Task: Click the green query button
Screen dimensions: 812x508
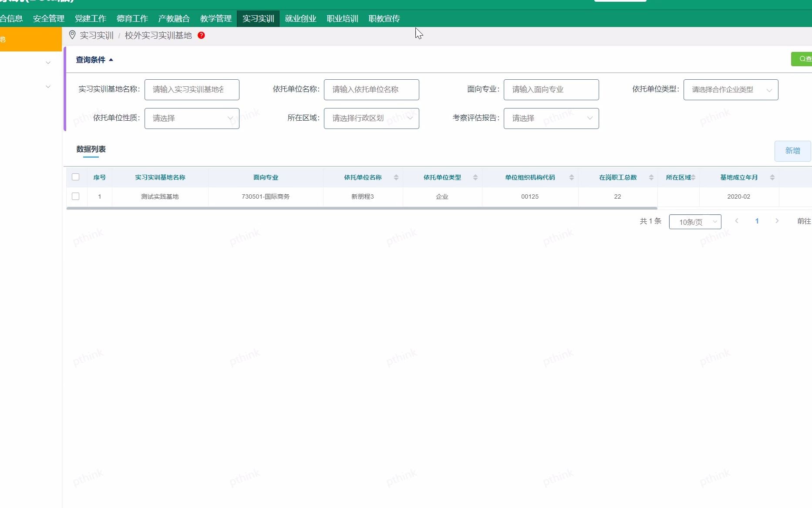Action: (802, 59)
